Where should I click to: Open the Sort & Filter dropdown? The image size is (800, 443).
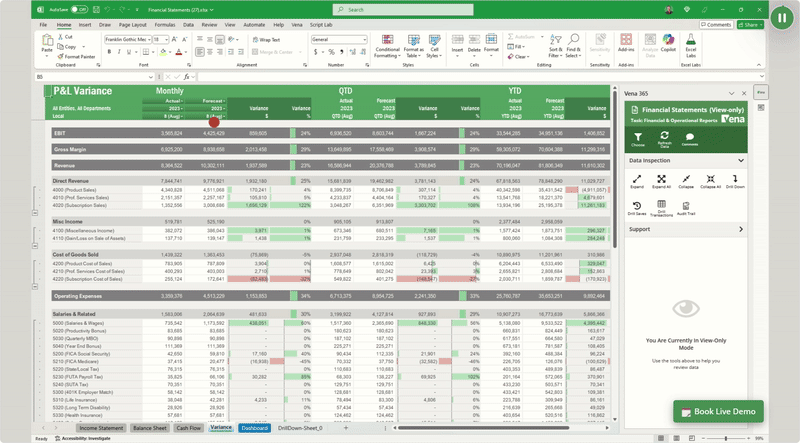(x=555, y=46)
